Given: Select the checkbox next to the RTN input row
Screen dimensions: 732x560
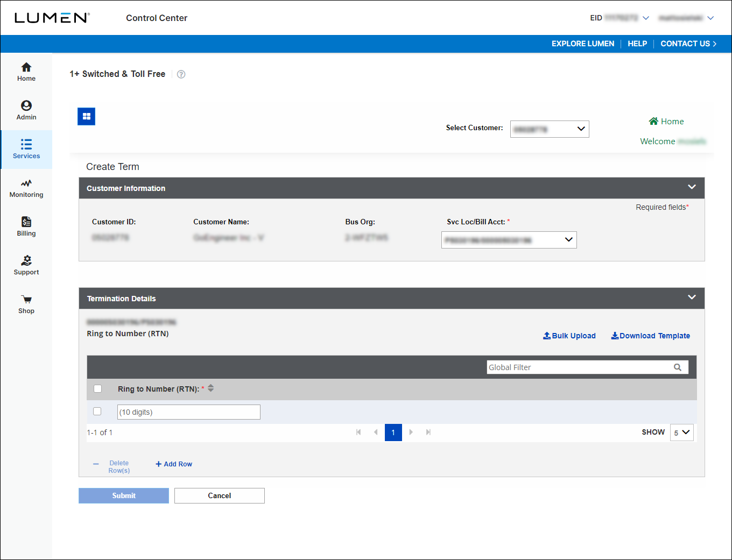Looking at the screenshot, I should (97, 411).
